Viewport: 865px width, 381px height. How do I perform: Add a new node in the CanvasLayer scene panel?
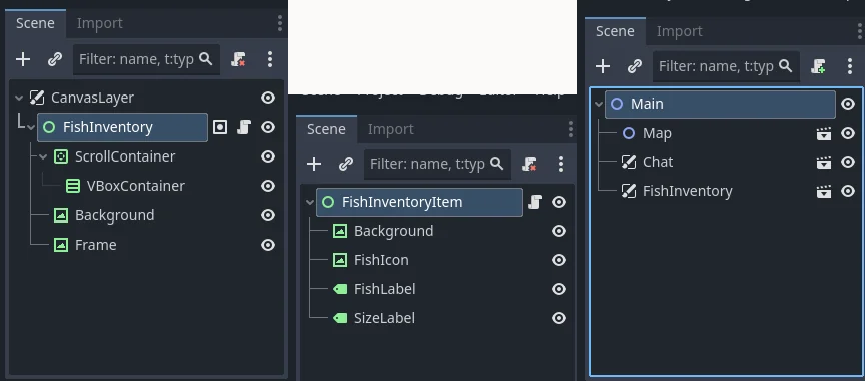(23, 59)
